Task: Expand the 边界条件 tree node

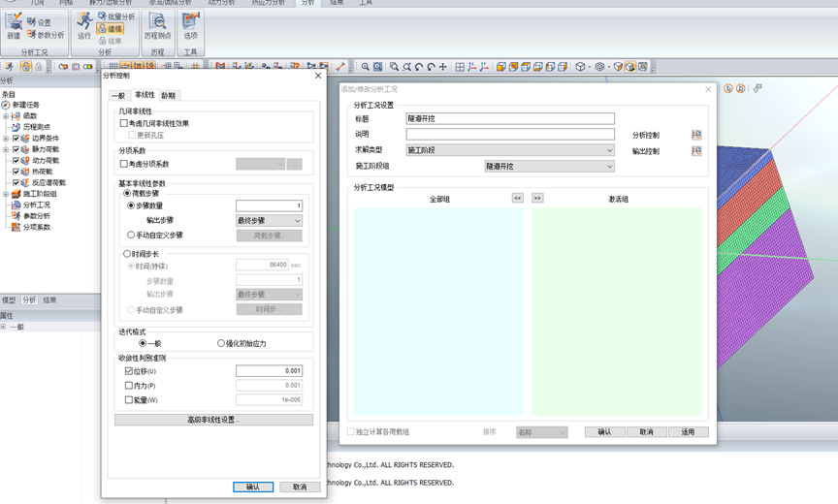Action: pos(6,139)
